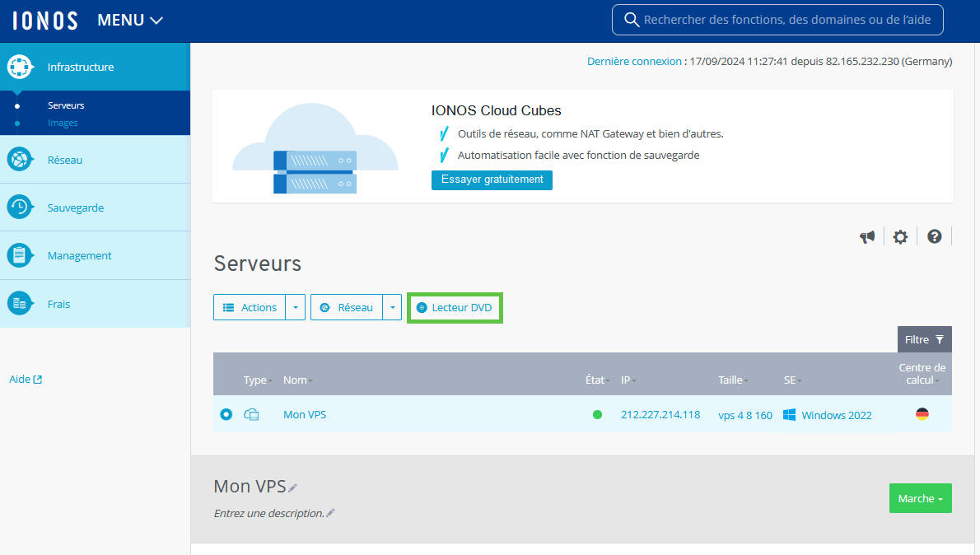Open the Aide external link
980x555 pixels.
pyautogui.click(x=26, y=380)
